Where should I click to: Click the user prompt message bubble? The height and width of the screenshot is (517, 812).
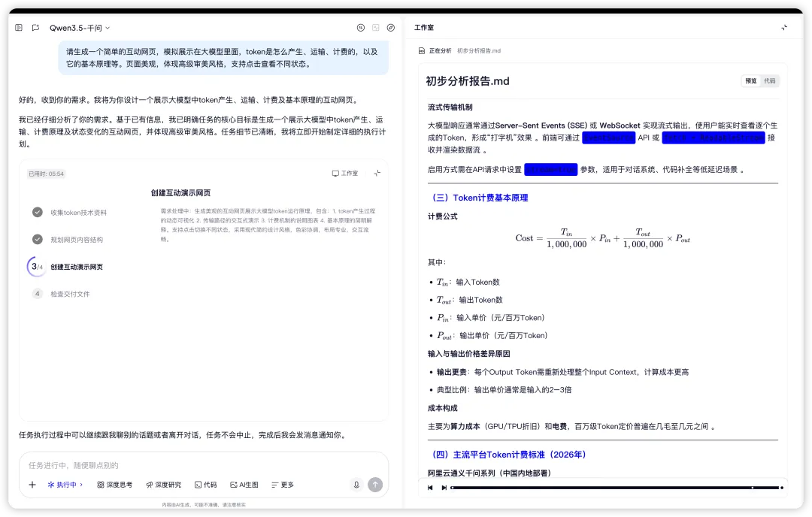(x=223, y=58)
